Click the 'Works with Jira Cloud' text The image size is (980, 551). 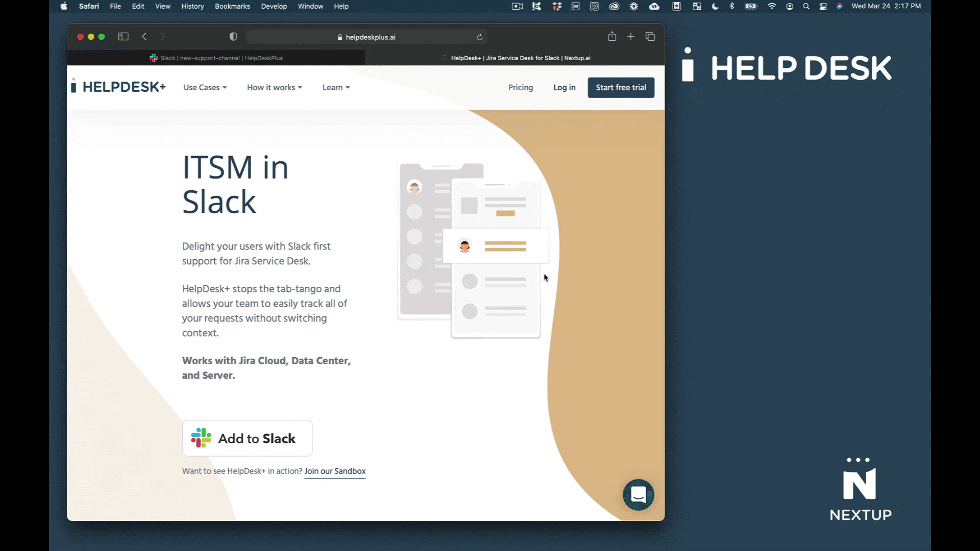266,368
